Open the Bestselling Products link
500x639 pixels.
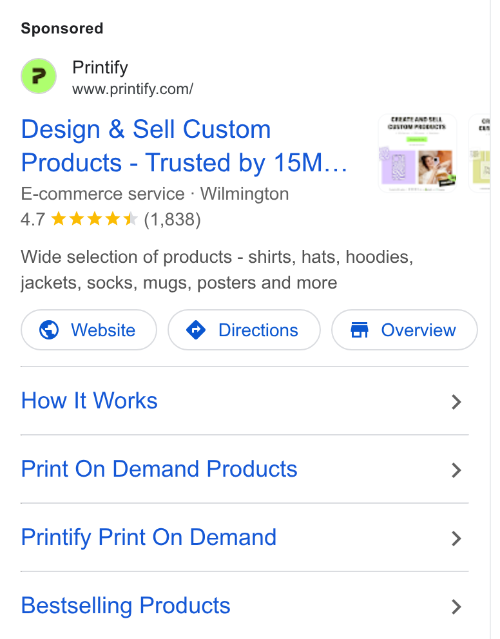[x=126, y=605]
